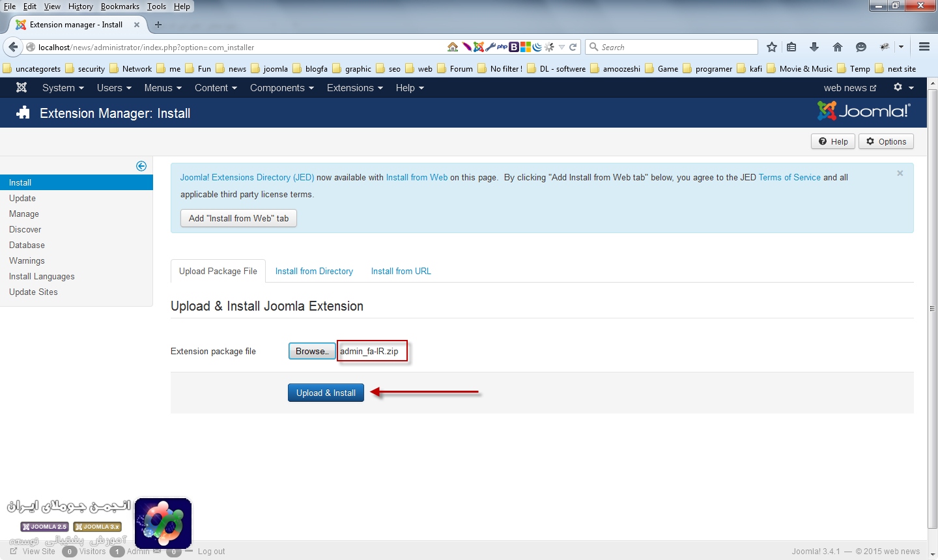Open the Firefox downloads arrow icon
Viewport: 938px width, 560px height.
(x=814, y=47)
